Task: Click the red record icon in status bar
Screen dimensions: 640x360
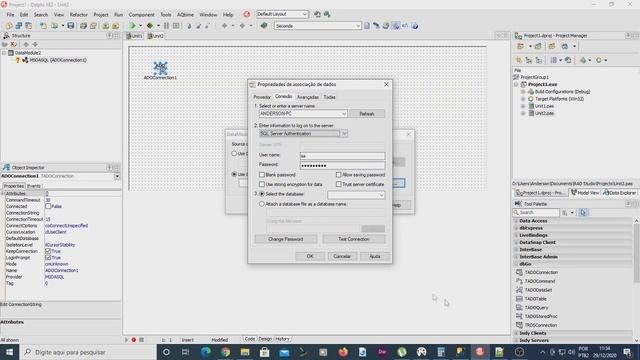Action: pos(133,340)
